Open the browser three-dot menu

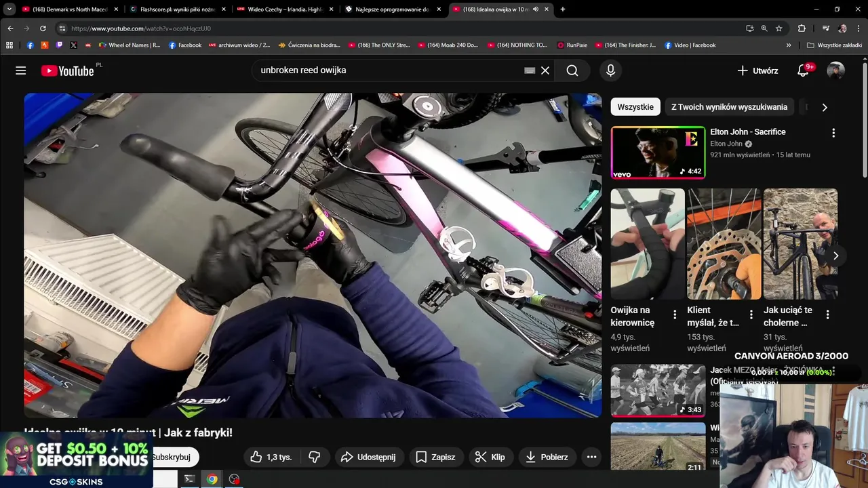pyautogui.click(x=858, y=28)
